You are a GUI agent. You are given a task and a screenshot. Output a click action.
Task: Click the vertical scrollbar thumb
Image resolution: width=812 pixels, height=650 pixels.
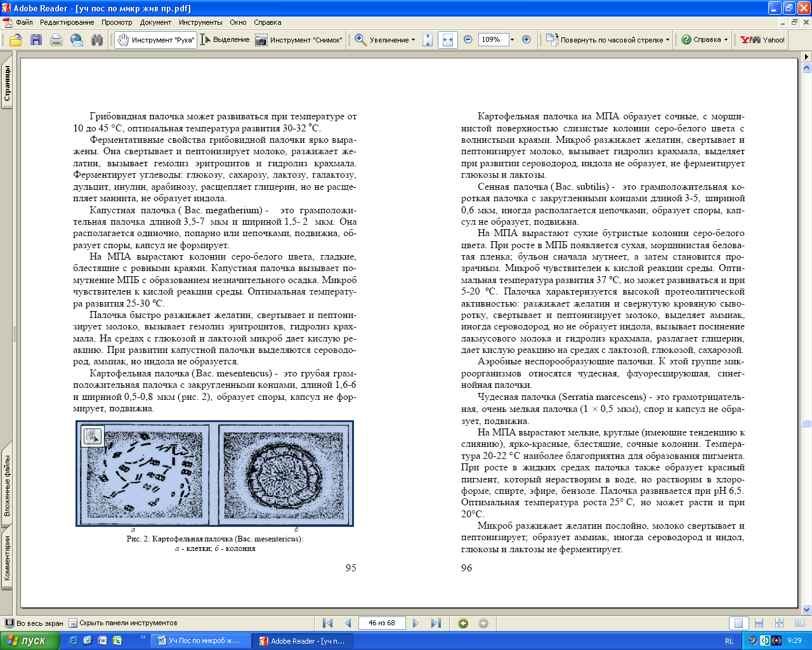[807, 423]
